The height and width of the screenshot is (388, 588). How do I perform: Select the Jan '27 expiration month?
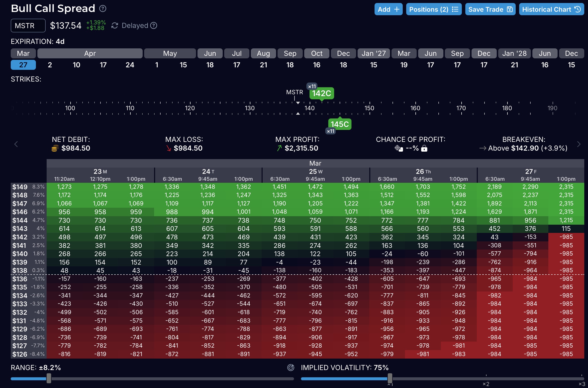[x=374, y=54]
